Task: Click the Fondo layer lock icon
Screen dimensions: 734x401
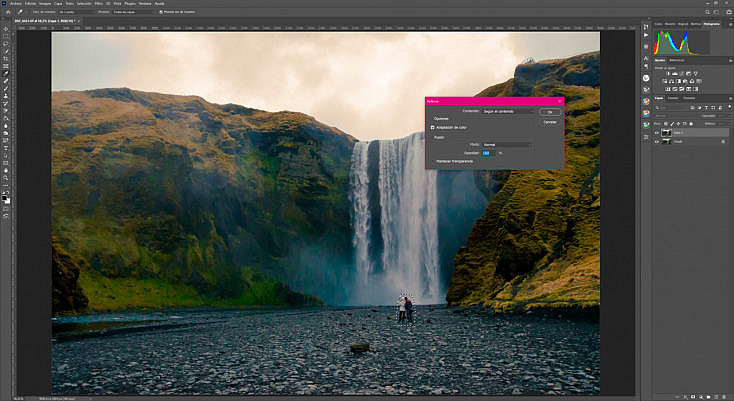Action: point(723,141)
